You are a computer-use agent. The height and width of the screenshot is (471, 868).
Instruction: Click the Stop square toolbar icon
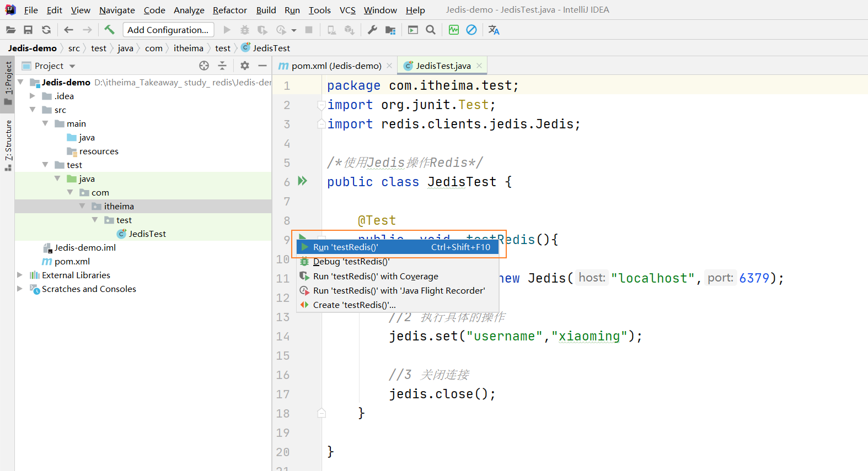coord(309,30)
